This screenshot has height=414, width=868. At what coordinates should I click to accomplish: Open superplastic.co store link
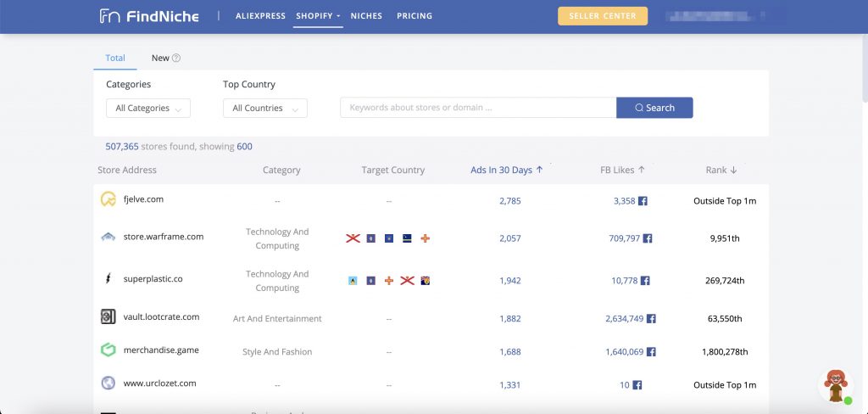(153, 279)
